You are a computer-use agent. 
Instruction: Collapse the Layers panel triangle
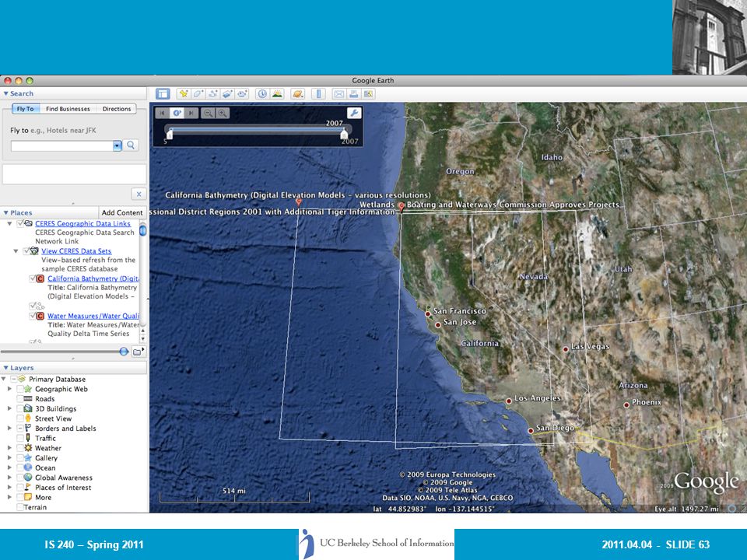click(5, 368)
